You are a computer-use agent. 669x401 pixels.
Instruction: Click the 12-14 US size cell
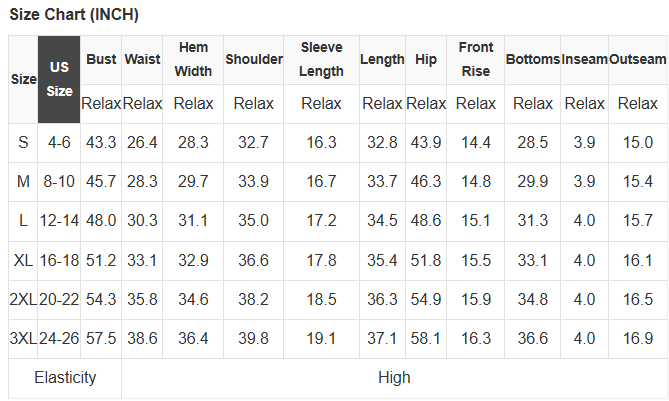pos(59,221)
